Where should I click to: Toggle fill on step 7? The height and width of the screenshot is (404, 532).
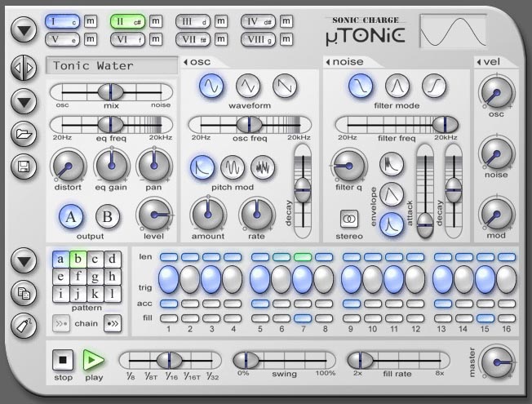(303, 318)
